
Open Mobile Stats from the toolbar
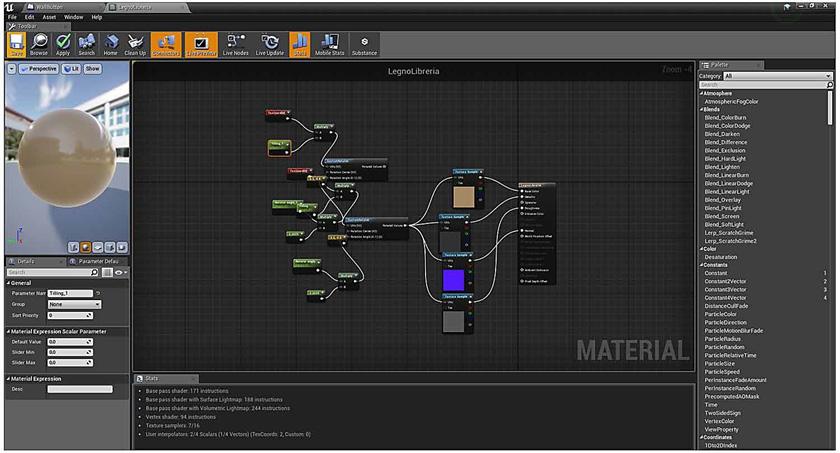(x=329, y=42)
